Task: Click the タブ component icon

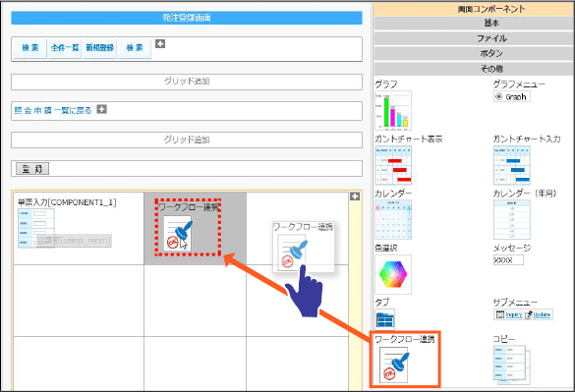Action: click(x=384, y=318)
